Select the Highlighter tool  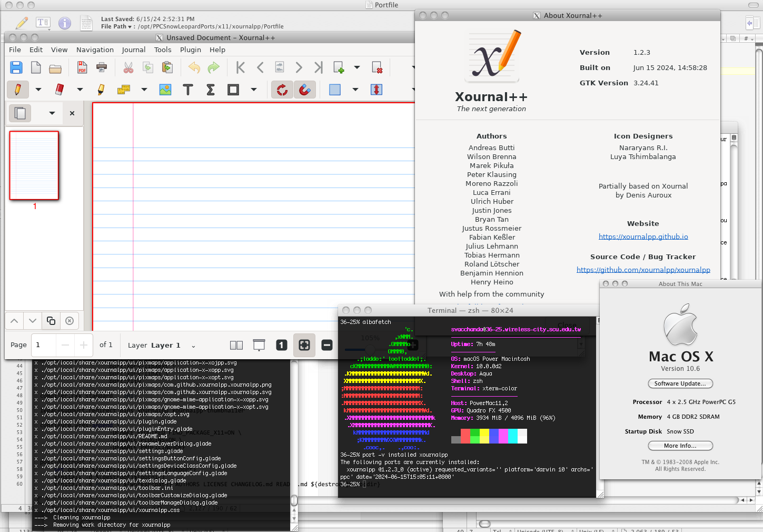(101, 90)
